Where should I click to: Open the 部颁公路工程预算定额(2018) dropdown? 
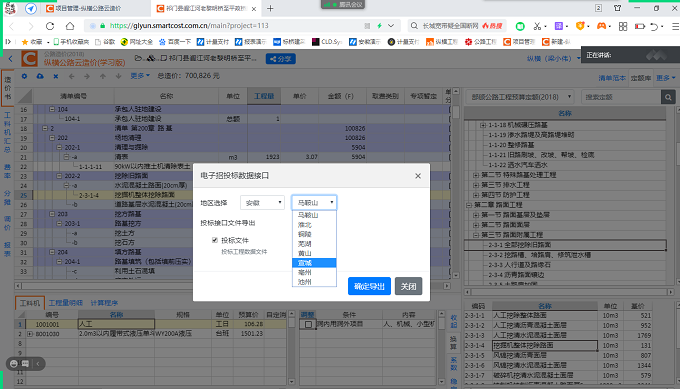coord(520,97)
